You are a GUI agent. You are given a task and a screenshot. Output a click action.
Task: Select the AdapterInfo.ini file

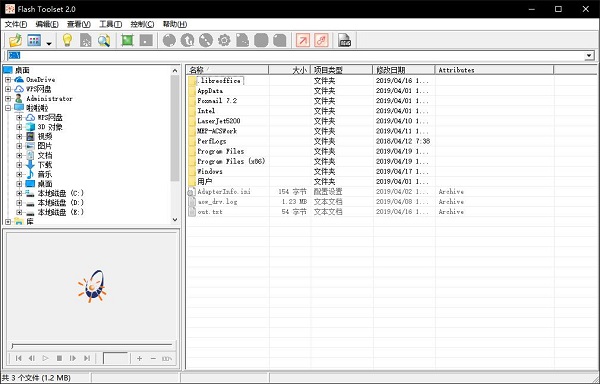(x=224, y=192)
